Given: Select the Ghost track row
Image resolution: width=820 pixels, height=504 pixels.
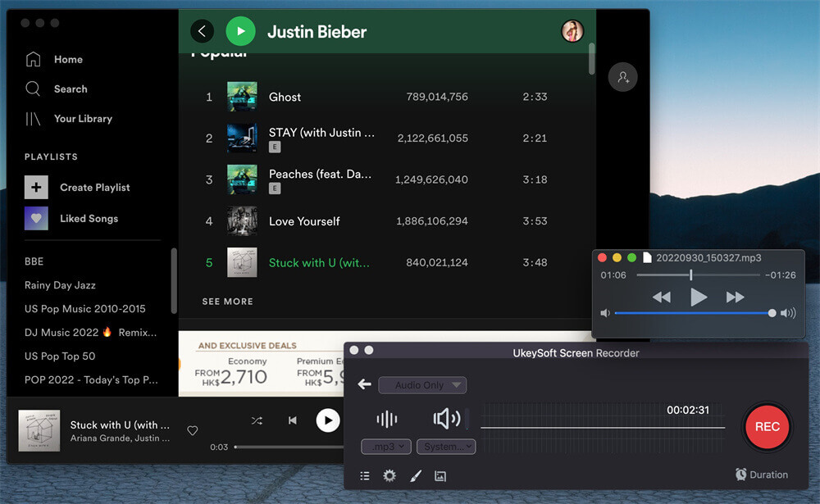Looking at the screenshot, I should [x=376, y=97].
